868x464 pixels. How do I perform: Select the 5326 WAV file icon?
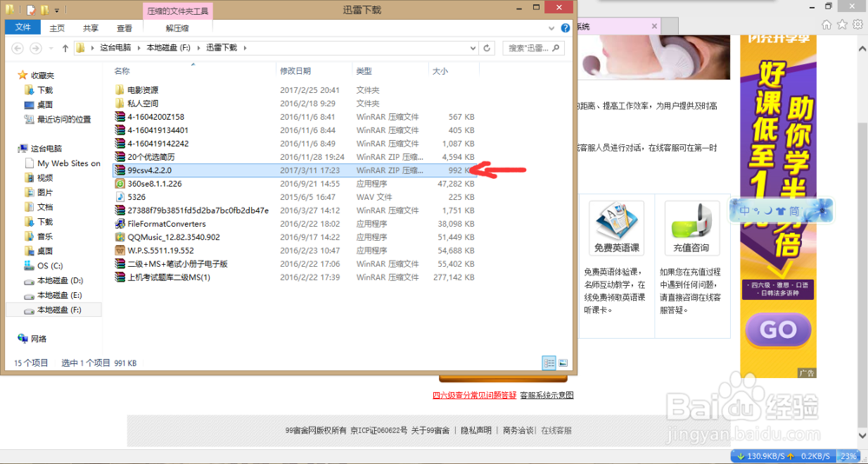point(120,196)
